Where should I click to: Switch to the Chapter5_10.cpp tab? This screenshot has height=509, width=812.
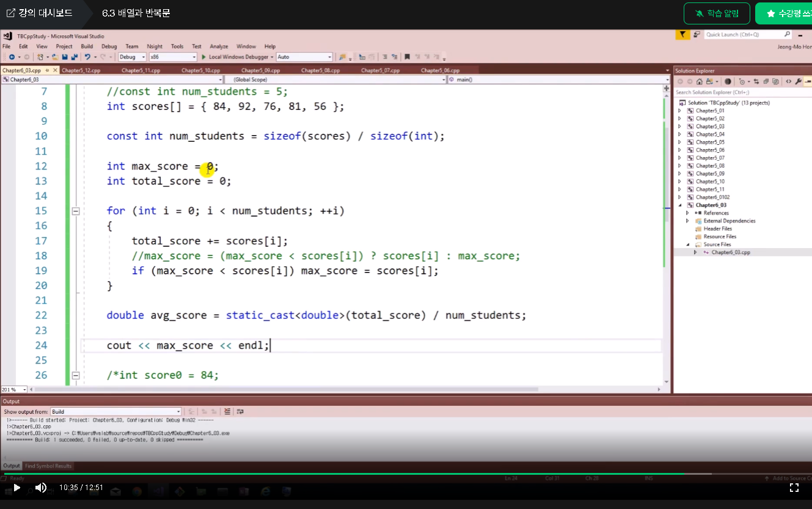click(200, 70)
